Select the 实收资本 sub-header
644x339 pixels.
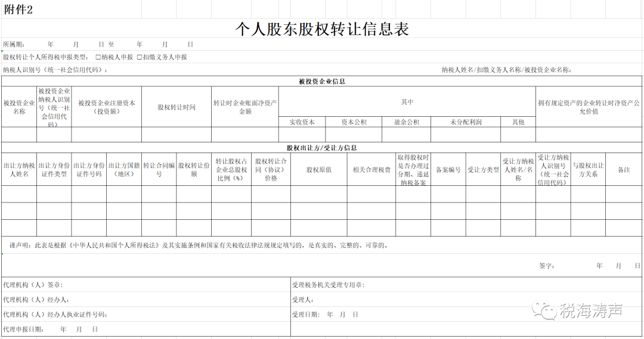tap(302, 122)
